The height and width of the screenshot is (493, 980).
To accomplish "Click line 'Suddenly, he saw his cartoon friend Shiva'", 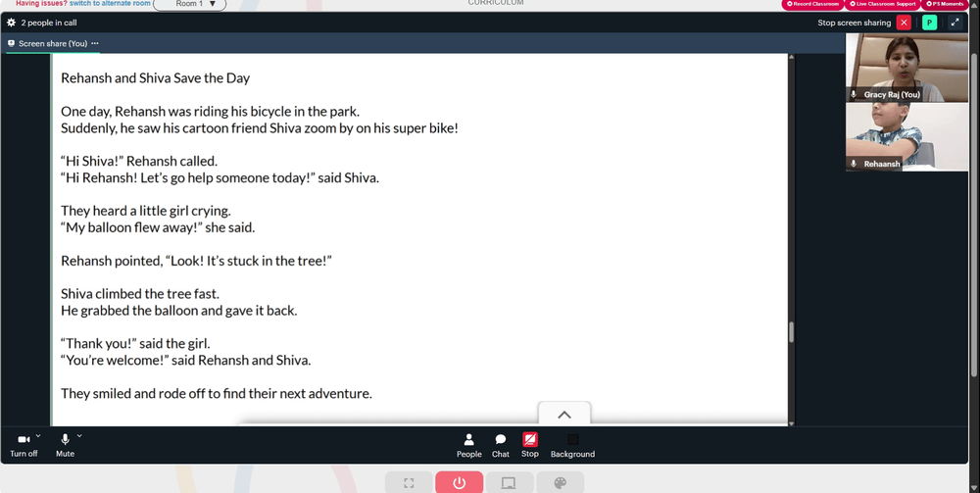I will [x=260, y=128].
